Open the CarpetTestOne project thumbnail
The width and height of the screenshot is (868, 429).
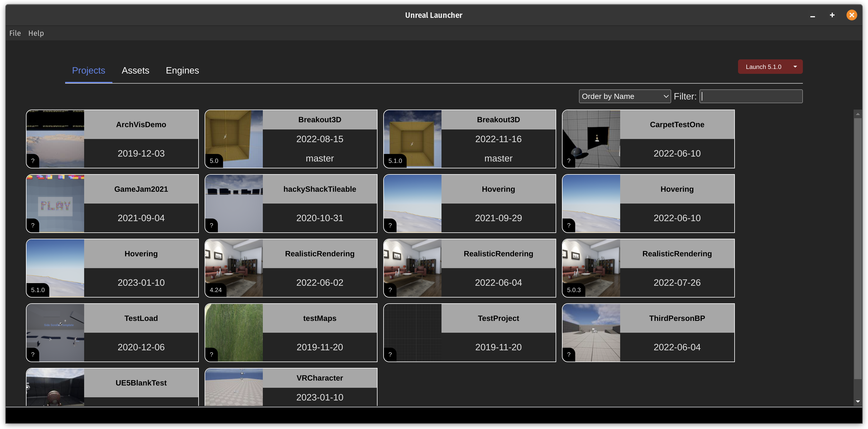[x=591, y=139]
